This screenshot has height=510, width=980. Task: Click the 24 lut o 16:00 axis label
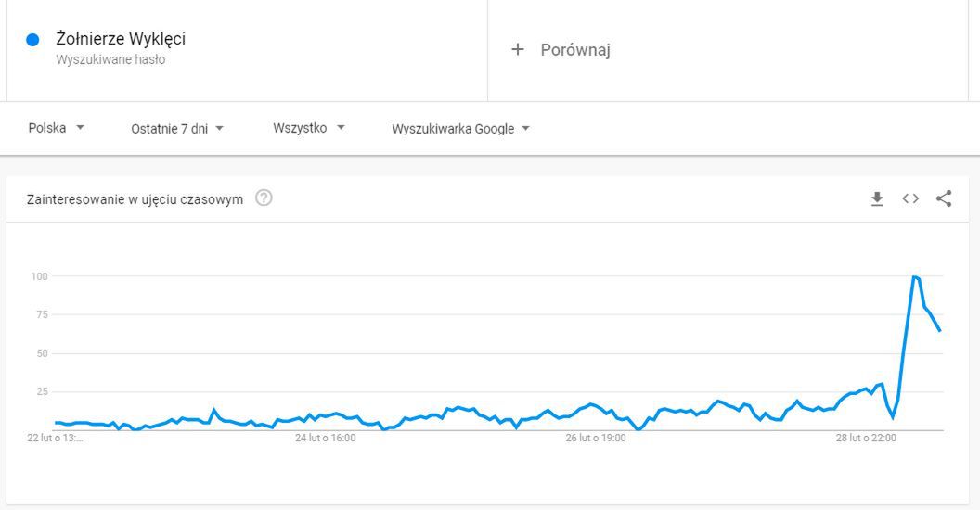pyautogui.click(x=326, y=439)
